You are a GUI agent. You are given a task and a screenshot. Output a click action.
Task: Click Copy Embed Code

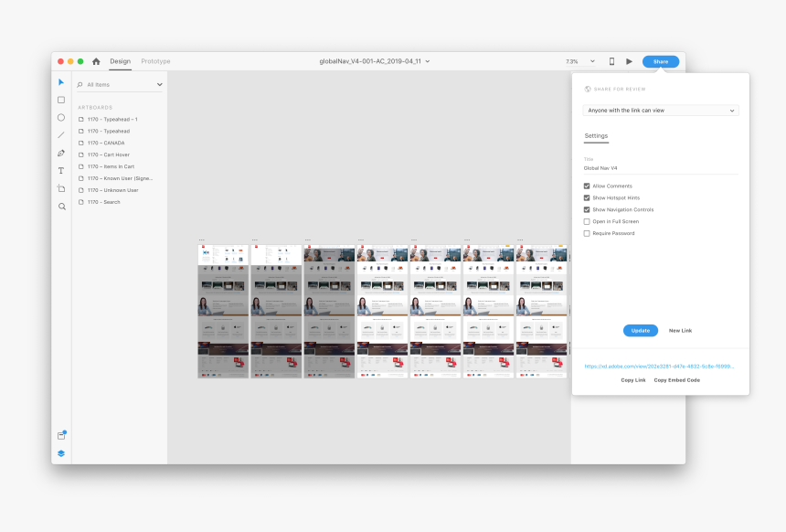(676, 380)
